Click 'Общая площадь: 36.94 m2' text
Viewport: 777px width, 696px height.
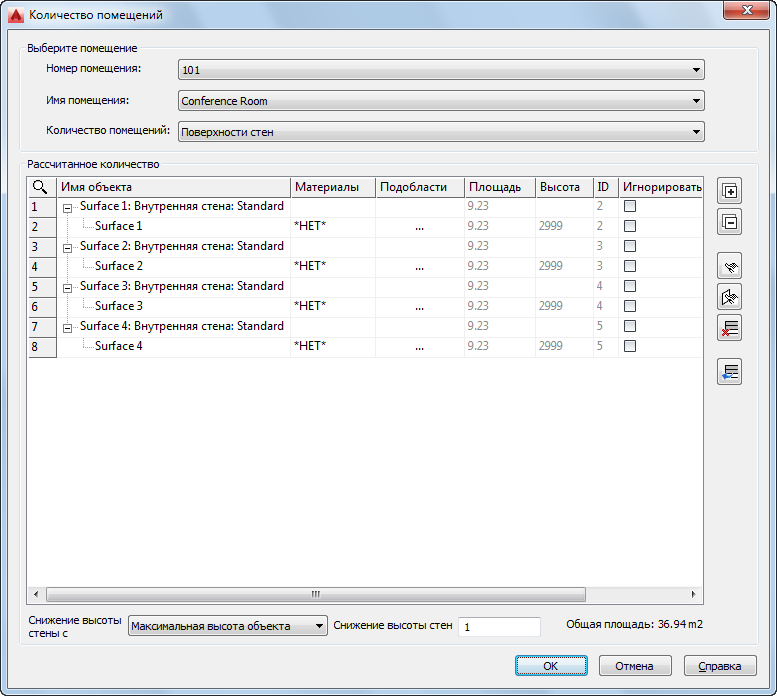click(634, 624)
